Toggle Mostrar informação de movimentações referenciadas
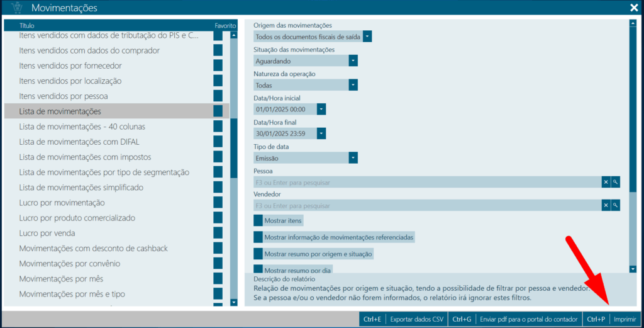This screenshot has height=328, width=644. (x=258, y=237)
